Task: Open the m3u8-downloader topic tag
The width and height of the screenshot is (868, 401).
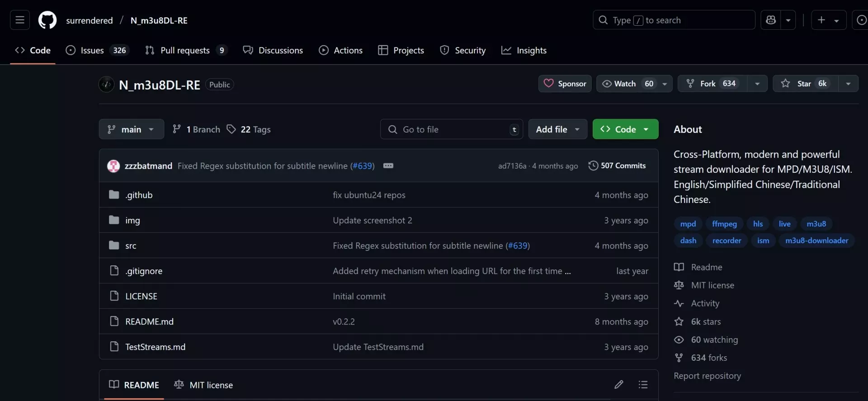Action: [x=816, y=241]
